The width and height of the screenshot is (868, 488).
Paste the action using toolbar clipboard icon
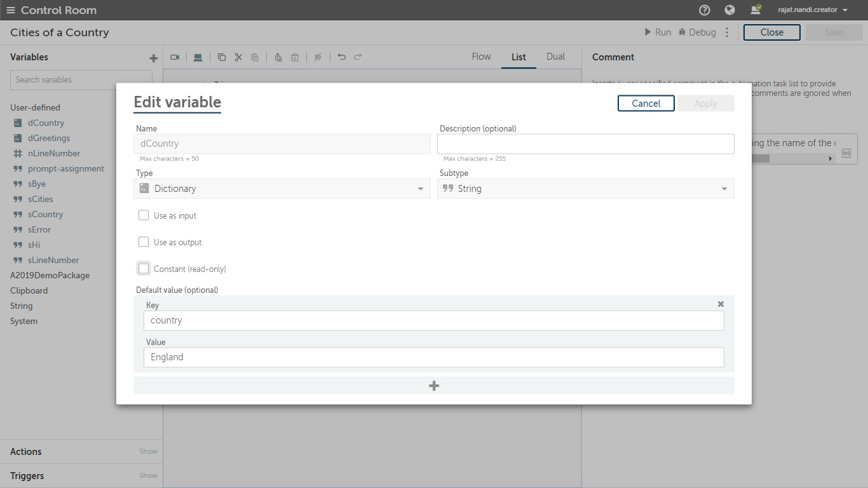(x=255, y=57)
